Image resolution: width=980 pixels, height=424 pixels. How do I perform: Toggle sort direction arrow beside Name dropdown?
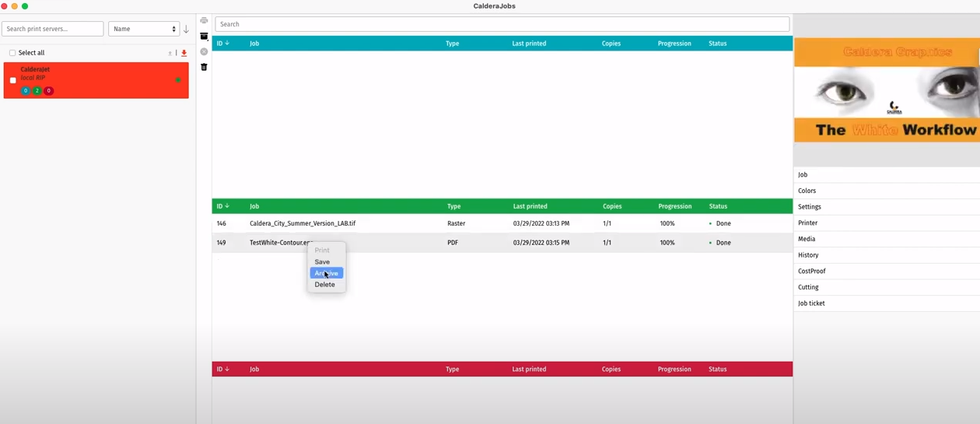pyautogui.click(x=186, y=29)
